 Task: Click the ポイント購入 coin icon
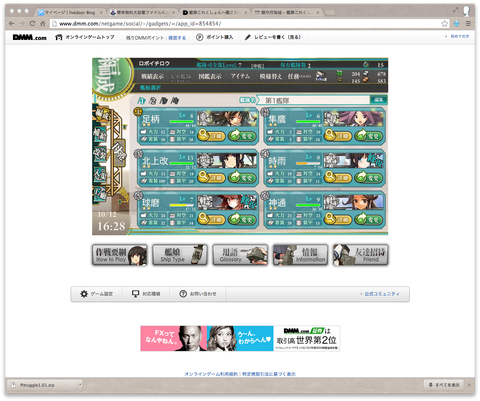coord(199,37)
